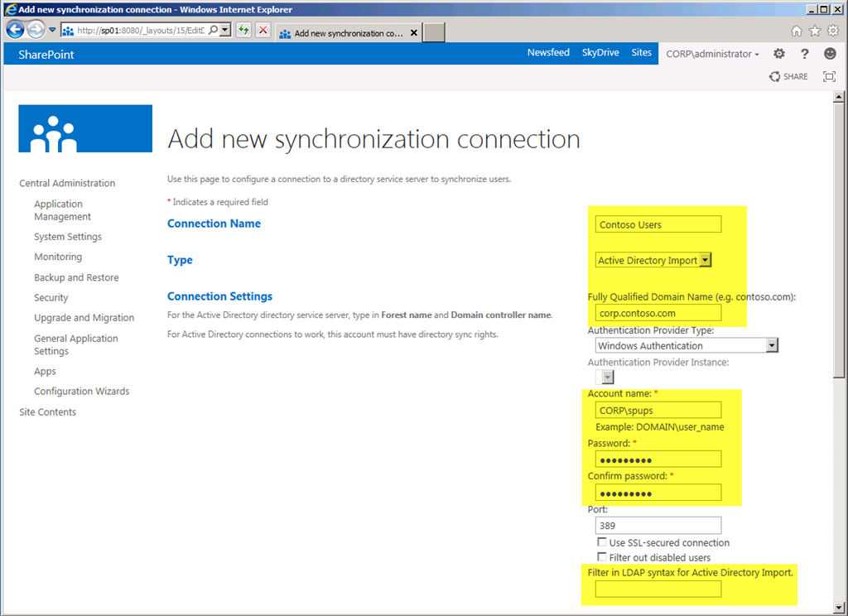Enable Use SSL-secured connection checkbox
Viewport: 848px width, 616px height.
point(602,543)
